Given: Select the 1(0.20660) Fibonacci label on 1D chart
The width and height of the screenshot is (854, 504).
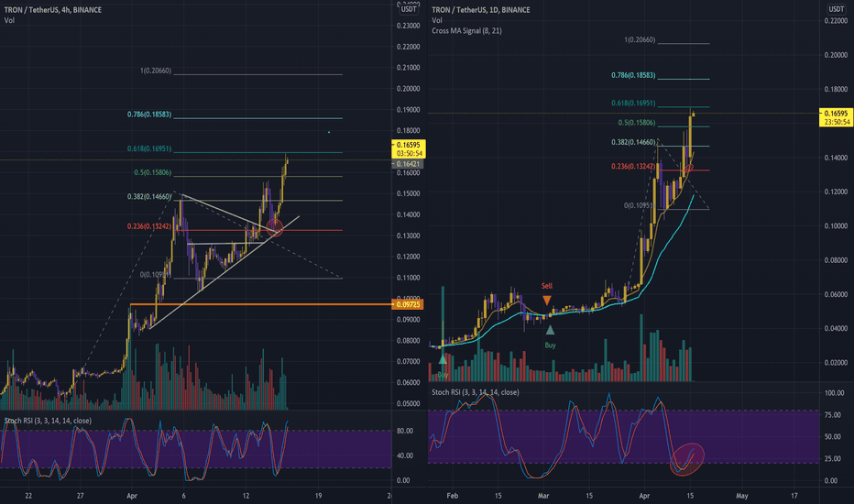Looking at the screenshot, I should [640, 39].
